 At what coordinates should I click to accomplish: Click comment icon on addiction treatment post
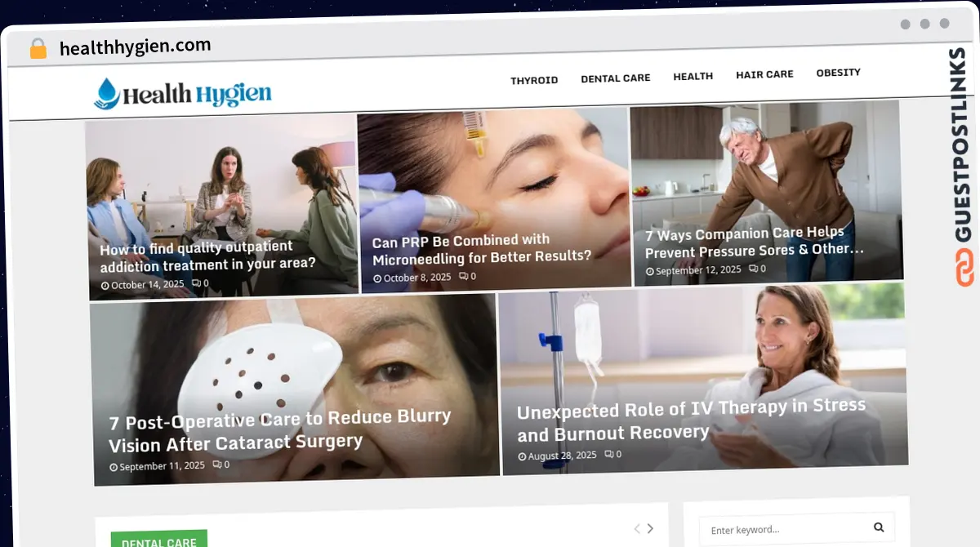(x=196, y=283)
